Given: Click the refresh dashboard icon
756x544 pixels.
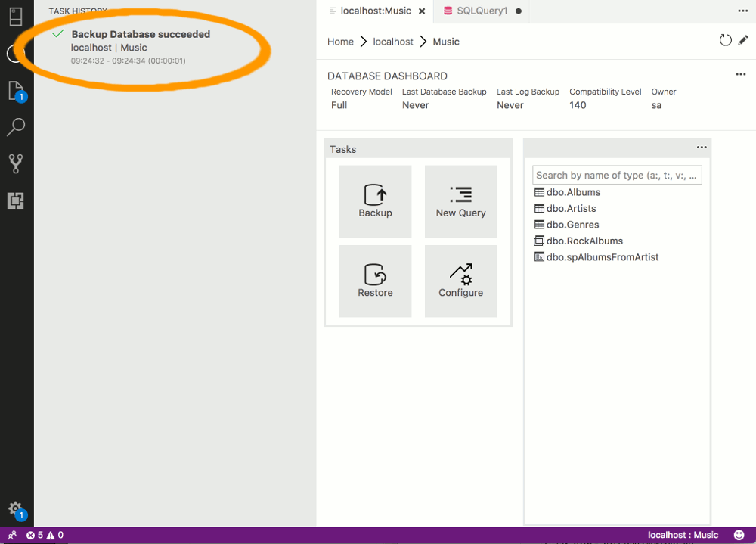Looking at the screenshot, I should point(725,40).
